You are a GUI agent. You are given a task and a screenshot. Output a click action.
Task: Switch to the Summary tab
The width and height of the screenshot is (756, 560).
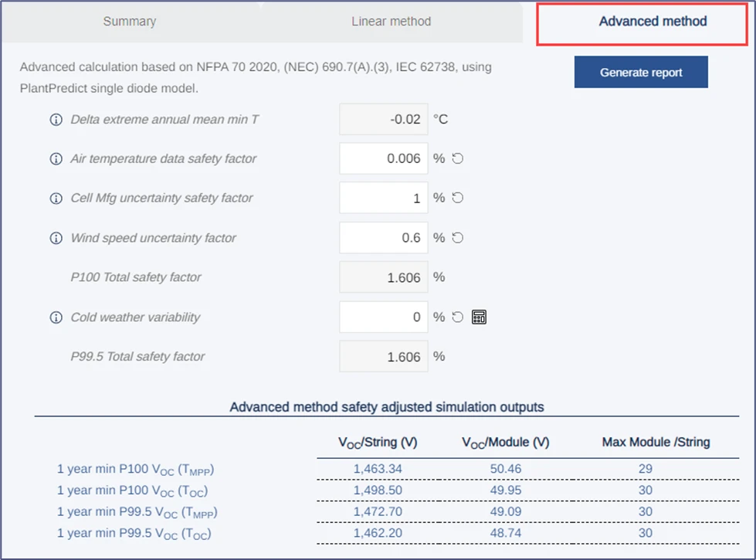(129, 22)
